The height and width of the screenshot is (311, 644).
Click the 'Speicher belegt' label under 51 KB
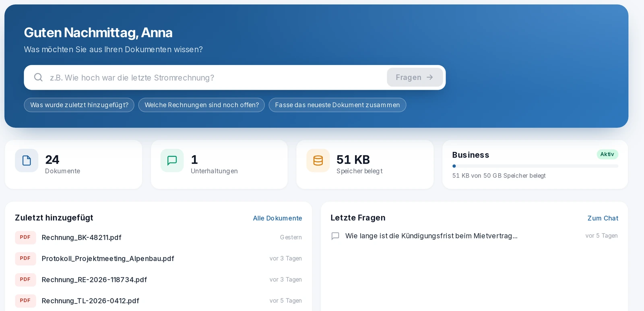tap(359, 171)
